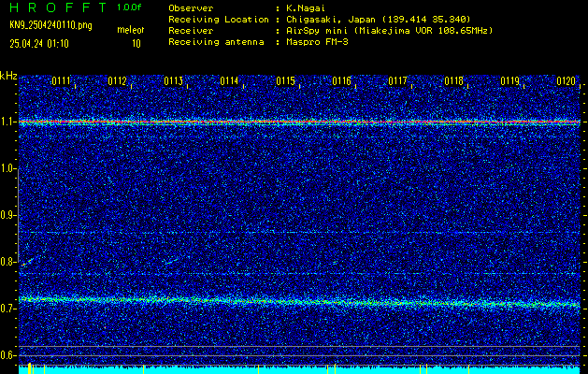
Task: Click the 0.7 frequency axis label
Action: 7,309
